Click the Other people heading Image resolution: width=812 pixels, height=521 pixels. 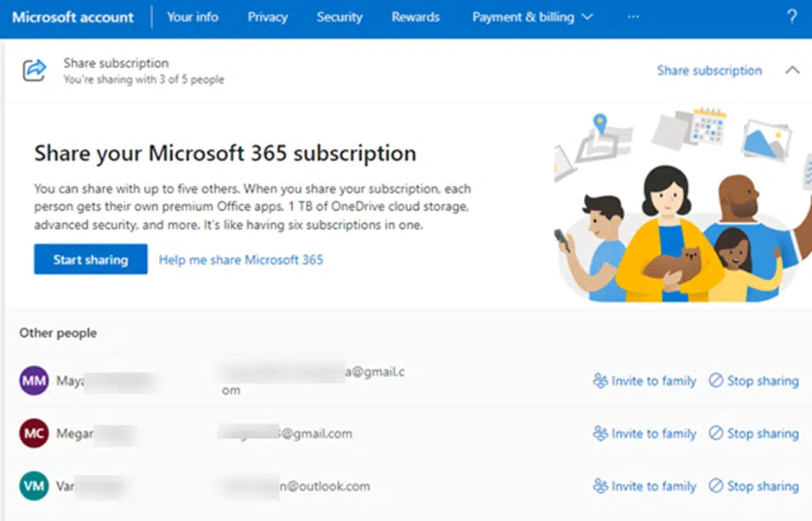pyautogui.click(x=58, y=333)
